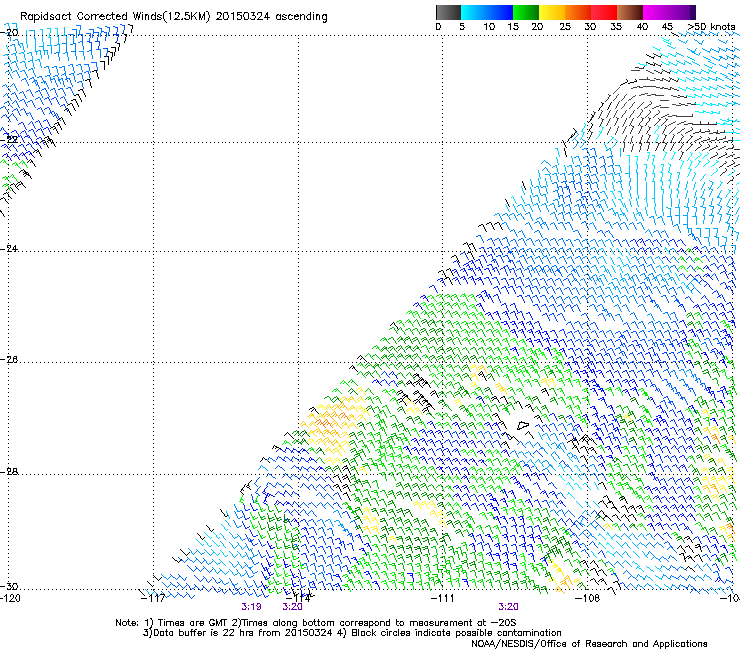Select the red 30-35 knots legend swatch
Screen dimensions: 740x650
[x=604, y=12]
